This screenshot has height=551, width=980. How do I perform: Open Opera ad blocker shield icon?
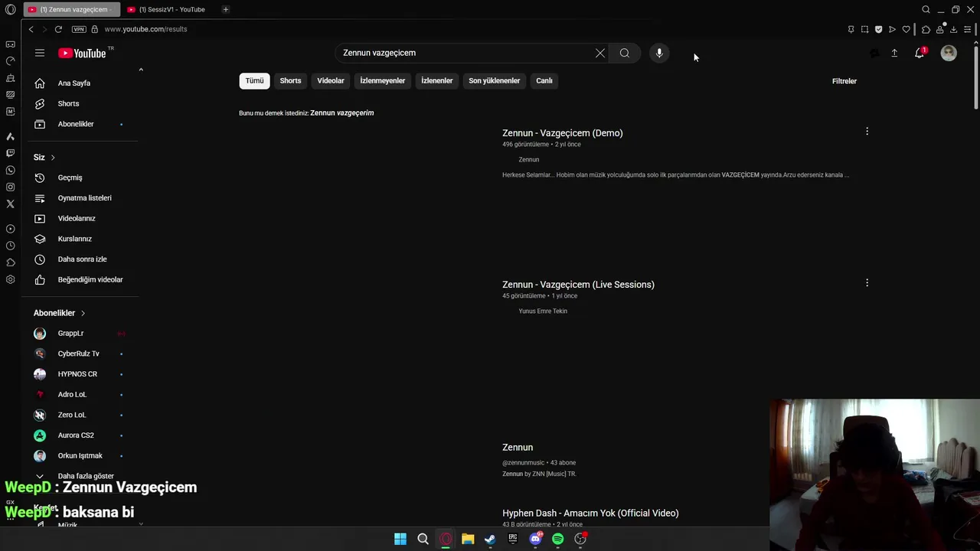pos(879,29)
